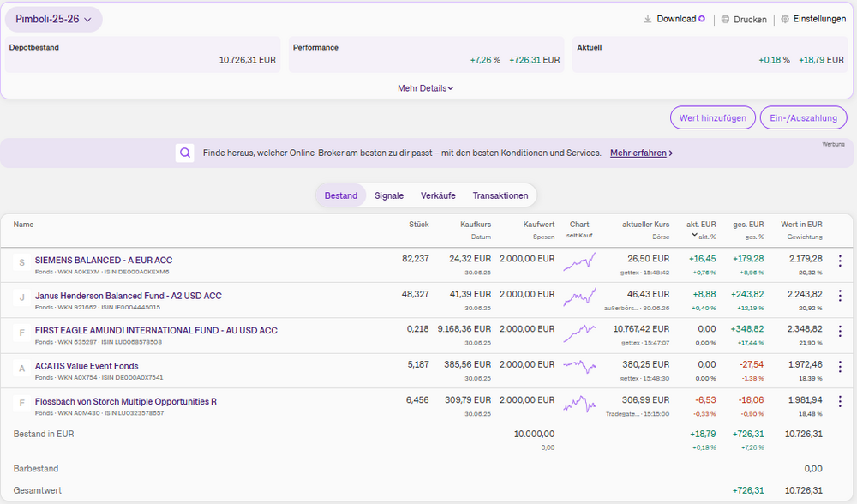Open three-dot menu for ACATIS Value Event Fonds

coord(840,366)
